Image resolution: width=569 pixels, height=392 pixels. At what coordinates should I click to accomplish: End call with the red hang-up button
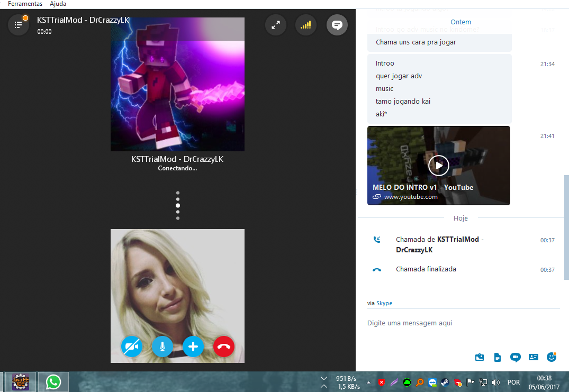(x=224, y=347)
